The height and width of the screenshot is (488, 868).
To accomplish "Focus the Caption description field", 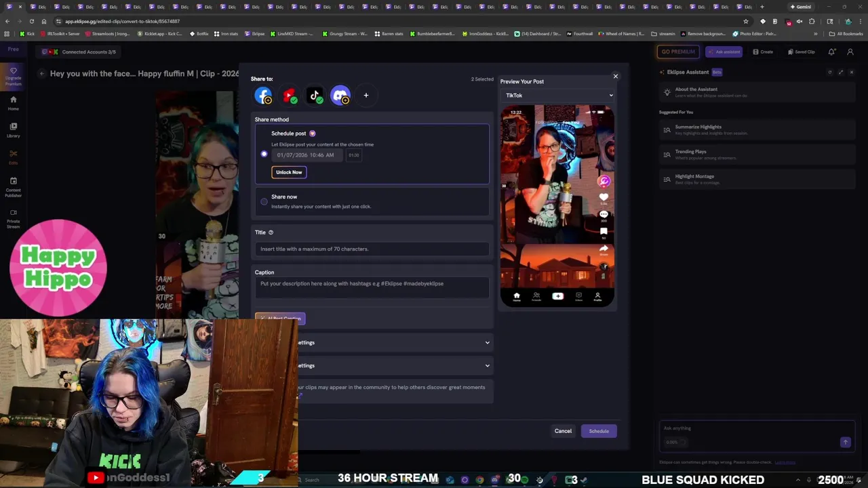I will tap(372, 287).
